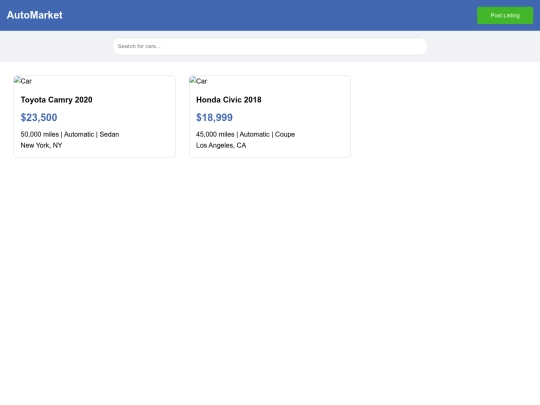The height and width of the screenshot is (405, 540).
Task: Click the $23,500 price
Action: [x=39, y=117]
